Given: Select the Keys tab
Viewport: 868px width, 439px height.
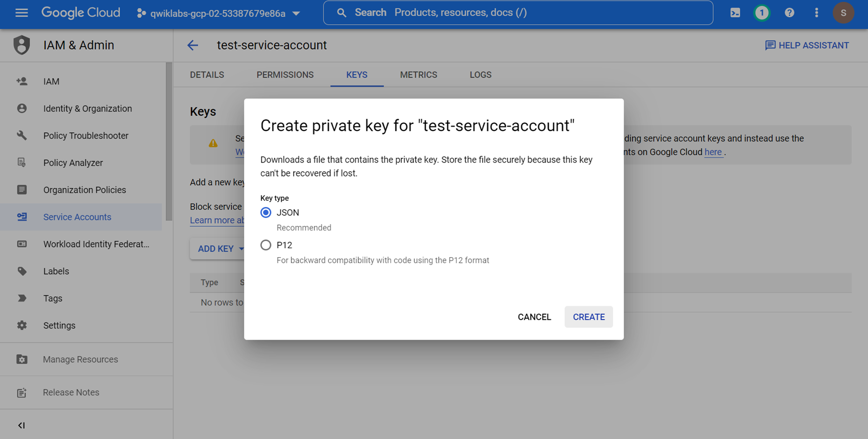Looking at the screenshot, I should 357,75.
